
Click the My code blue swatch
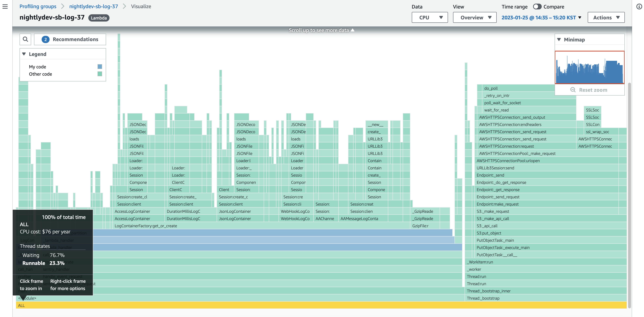[x=100, y=67]
